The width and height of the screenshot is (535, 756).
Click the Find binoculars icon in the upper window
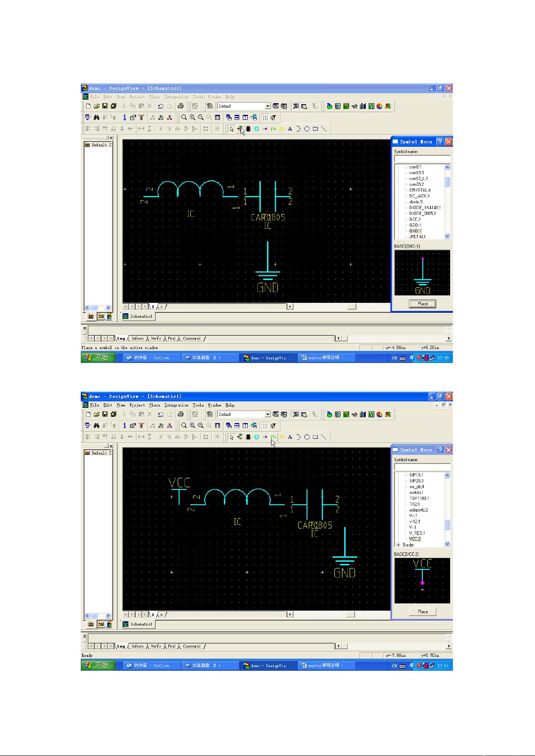pyautogui.click(x=96, y=118)
